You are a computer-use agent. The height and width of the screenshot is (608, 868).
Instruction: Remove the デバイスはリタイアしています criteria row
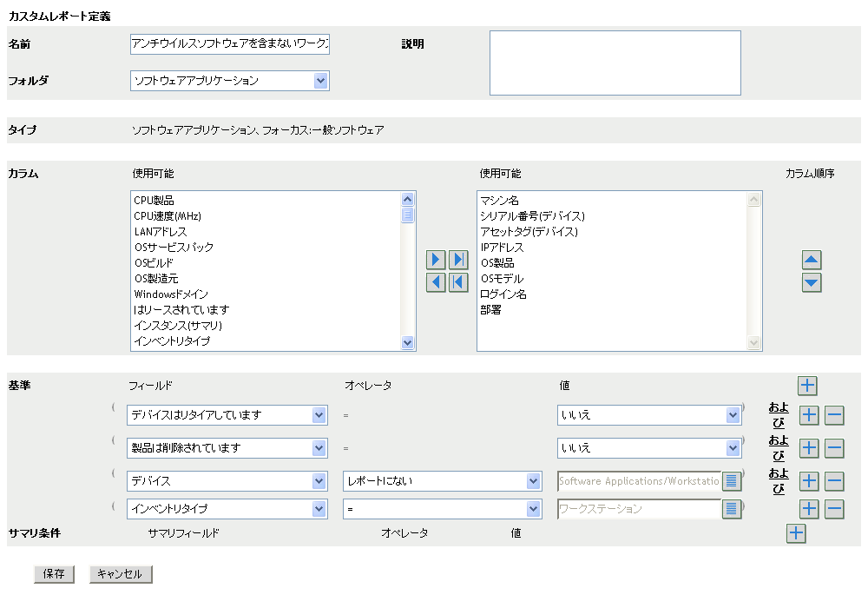coord(833,415)
